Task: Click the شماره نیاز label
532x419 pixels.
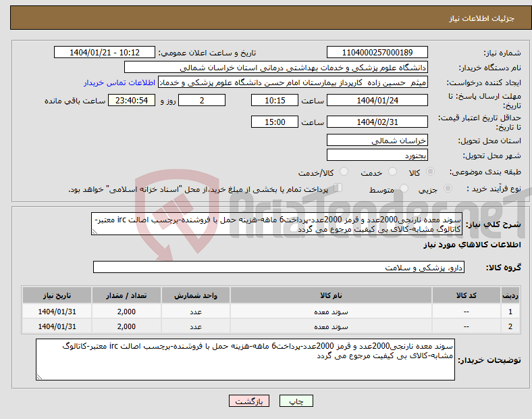Action: point(502,53)
